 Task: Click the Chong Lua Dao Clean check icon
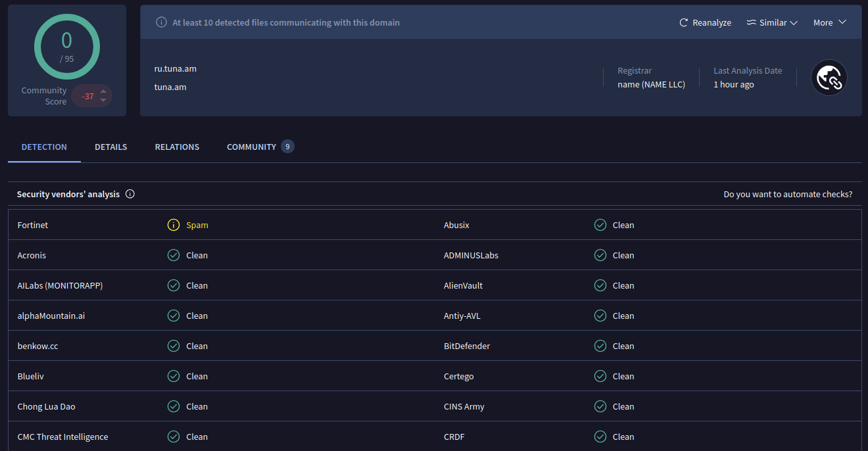[x=174, y=406]
